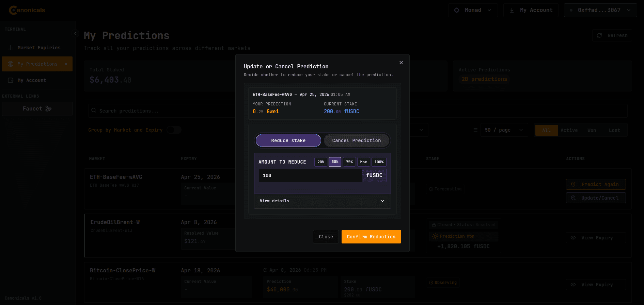Open the Monad network dropdown

(x=473, y=10)
